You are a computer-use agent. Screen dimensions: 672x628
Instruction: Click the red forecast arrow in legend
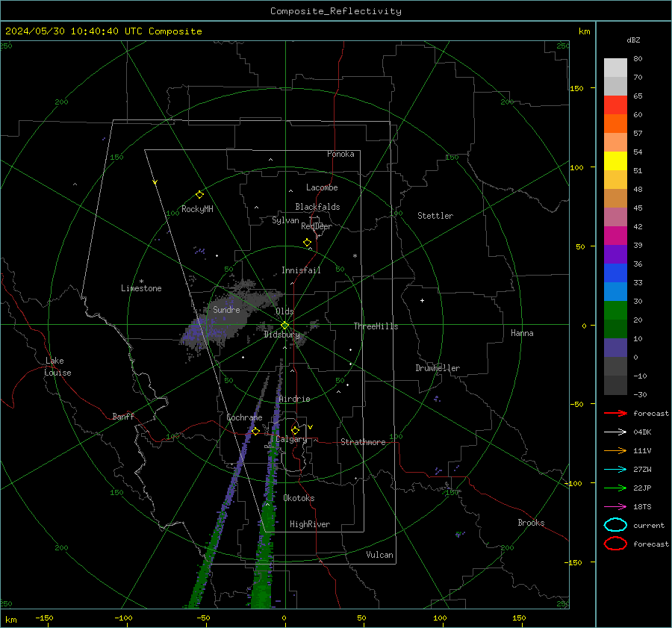click(x=615, y=413)
